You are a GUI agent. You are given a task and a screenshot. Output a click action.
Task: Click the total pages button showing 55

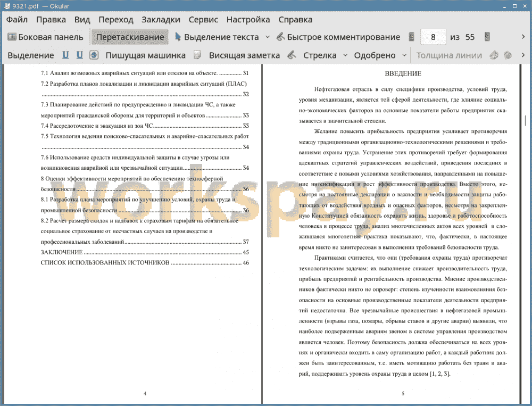point(470,37)
